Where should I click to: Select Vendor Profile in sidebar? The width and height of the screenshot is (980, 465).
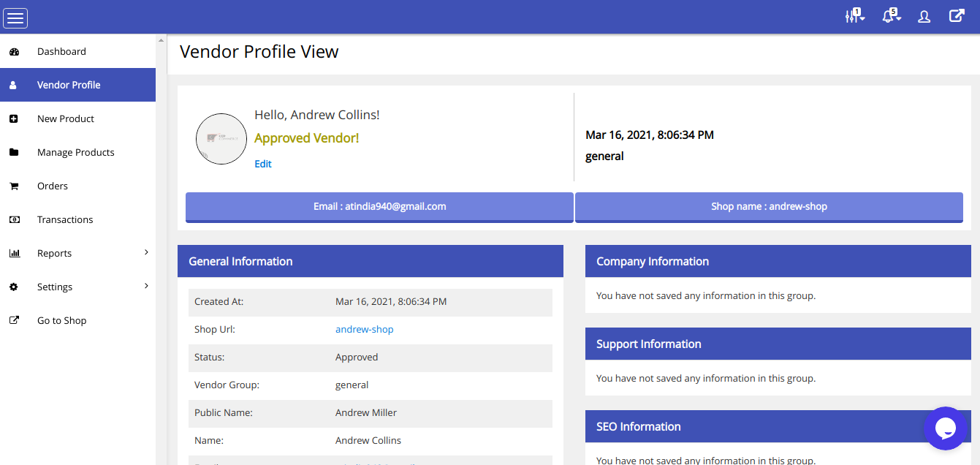click(69, 85)
